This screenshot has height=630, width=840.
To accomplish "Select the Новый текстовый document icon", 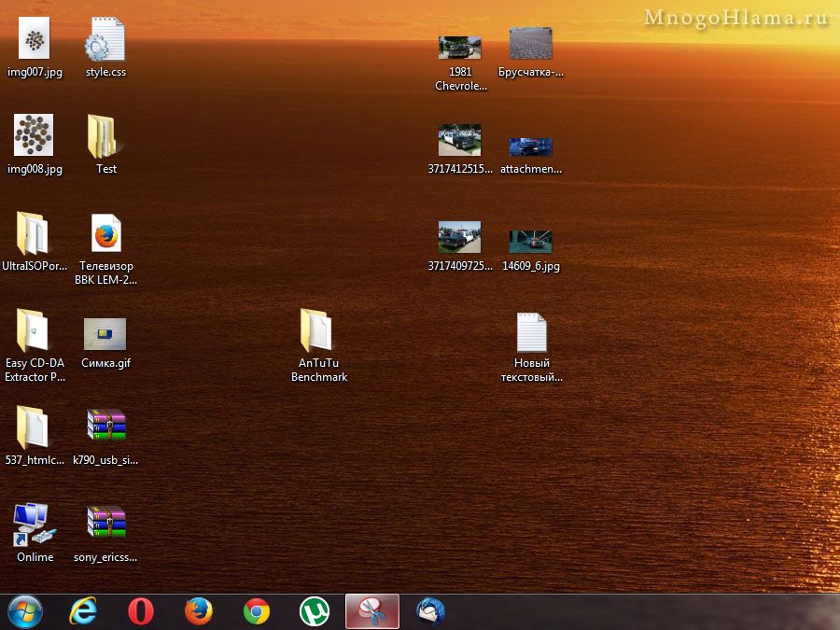I will pos(531,333).
